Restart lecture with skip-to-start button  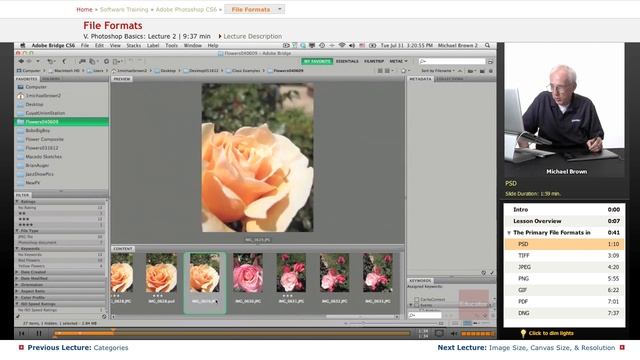pos(22,333)
